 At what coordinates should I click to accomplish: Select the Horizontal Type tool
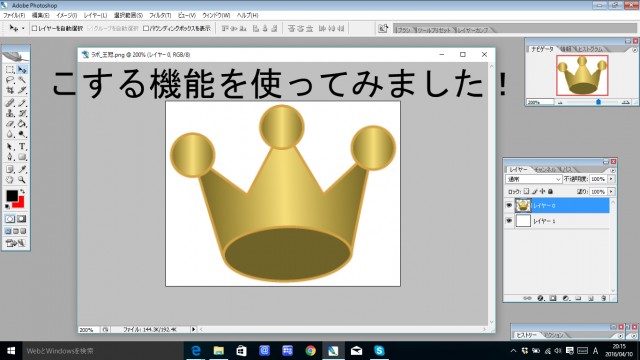[22, 146]
